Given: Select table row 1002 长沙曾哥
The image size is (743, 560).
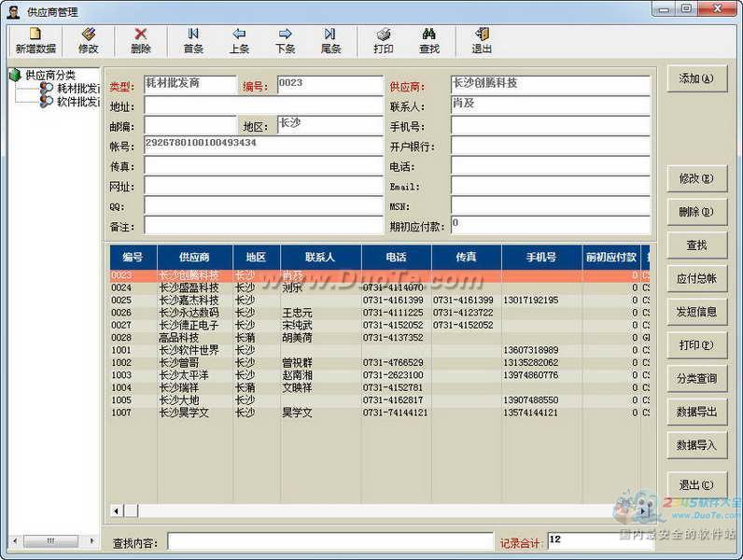Looking at the screenshot, I should 380,362.
